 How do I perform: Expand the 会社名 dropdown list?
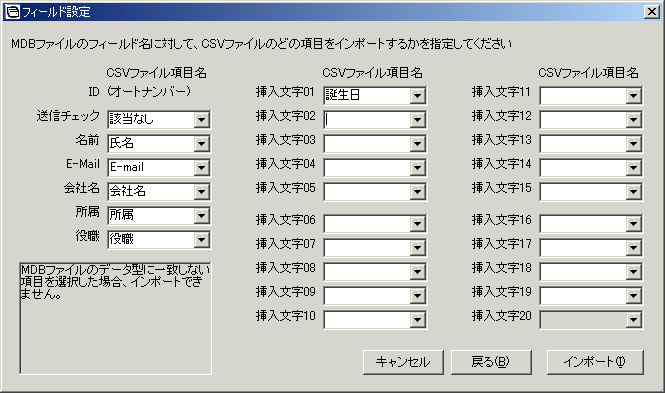[201, 192]
